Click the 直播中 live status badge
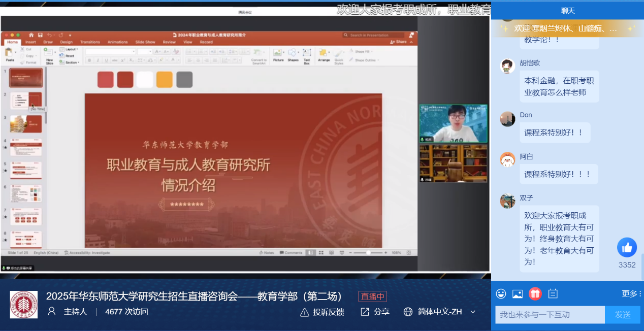 coord(372,296)
